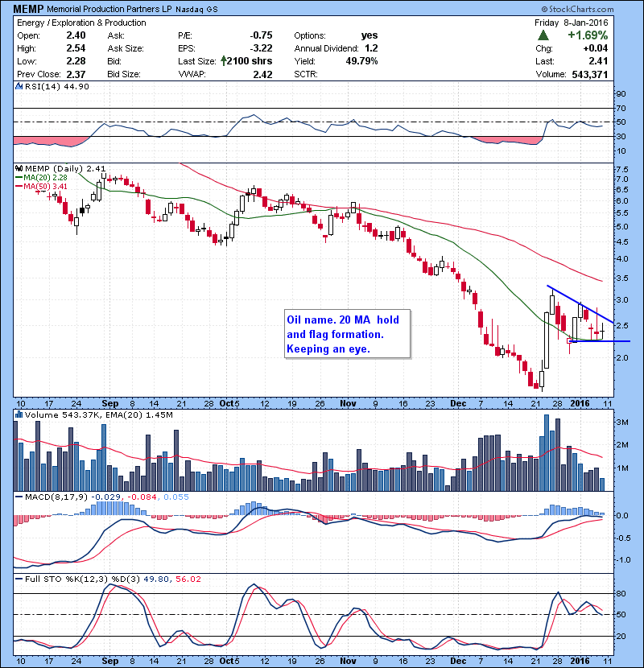Image resolution: width=644 pixels, height=668 pixels.
Task: Click the RSI(14) 44.90 indicator label
Action: click(x=57, y=86)
